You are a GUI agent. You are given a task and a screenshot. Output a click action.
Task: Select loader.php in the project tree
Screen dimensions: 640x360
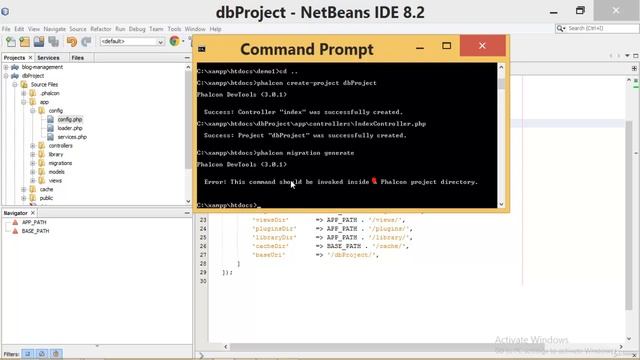[70, 128]
